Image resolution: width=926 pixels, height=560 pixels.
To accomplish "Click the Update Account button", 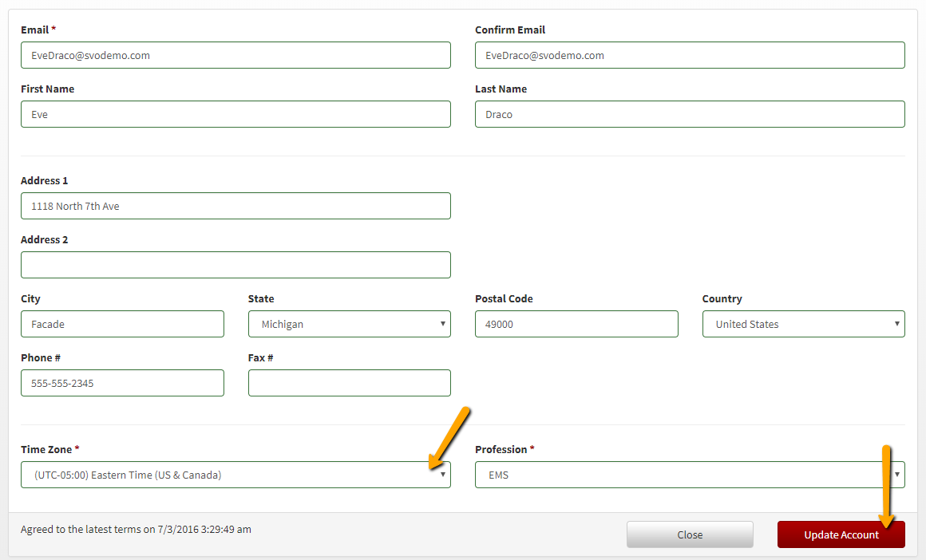I will tap(841, 534).
